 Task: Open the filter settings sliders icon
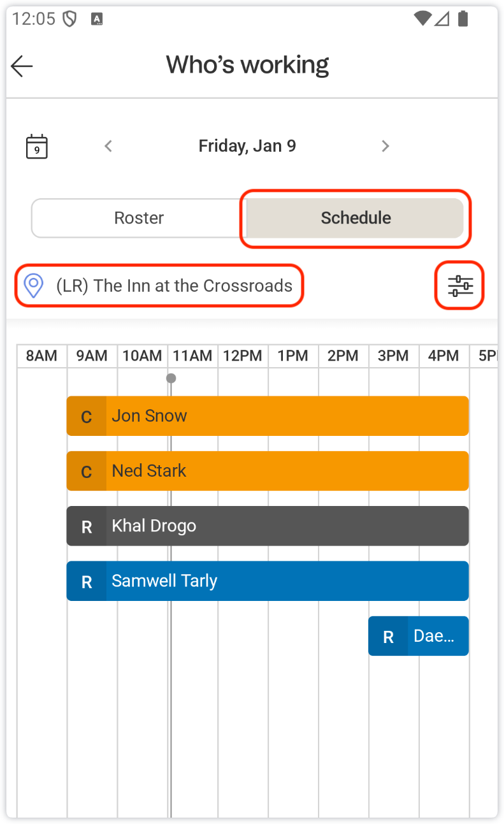(x=460, y=286)
